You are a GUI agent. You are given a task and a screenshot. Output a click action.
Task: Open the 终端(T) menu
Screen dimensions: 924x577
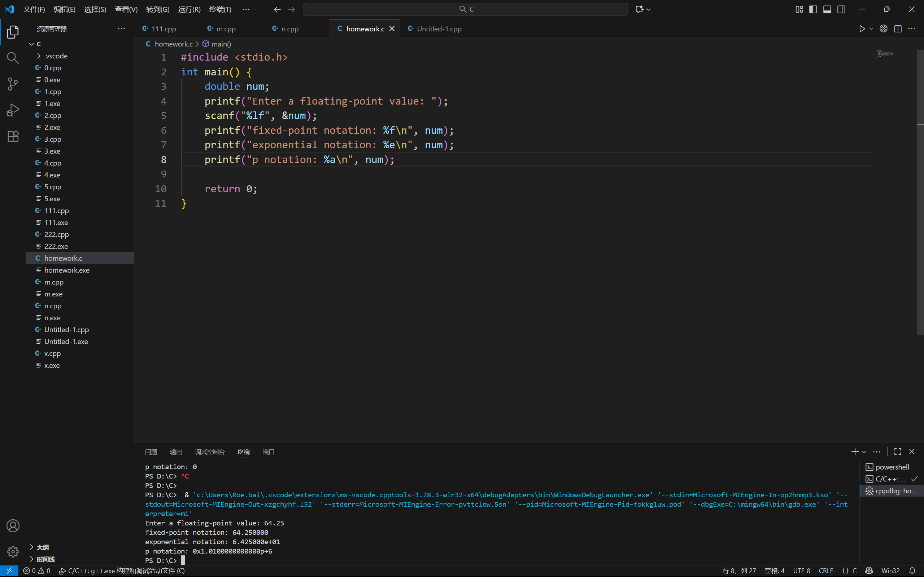220,9
